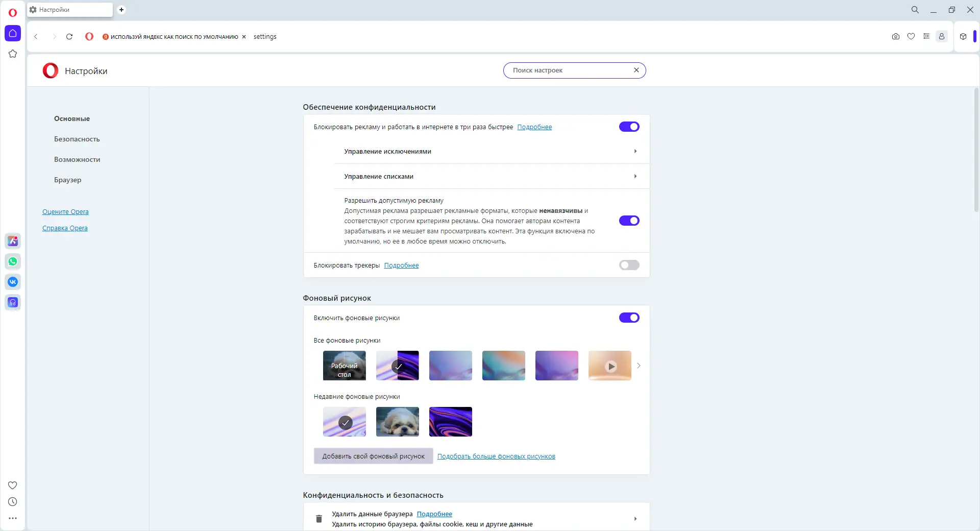Open the extensions cube icon
980x531 pixels.
click(x=963, y=37)
